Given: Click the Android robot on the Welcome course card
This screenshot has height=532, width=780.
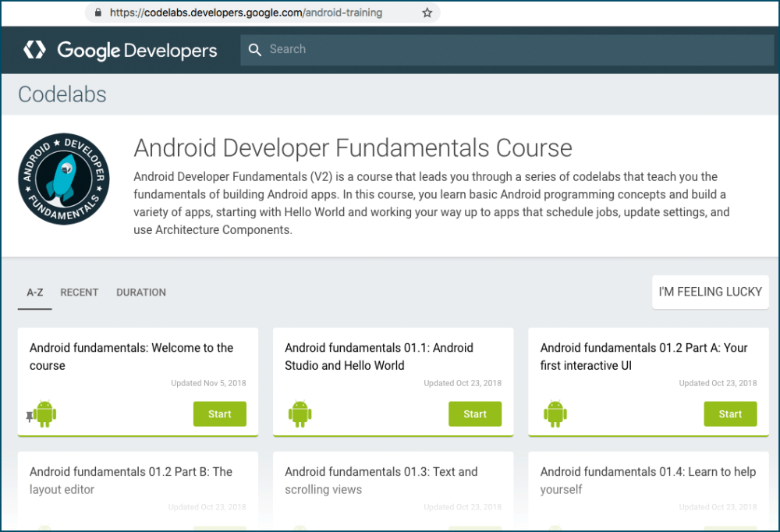Looking at the screenshot, I should click(x=44, y=413).
